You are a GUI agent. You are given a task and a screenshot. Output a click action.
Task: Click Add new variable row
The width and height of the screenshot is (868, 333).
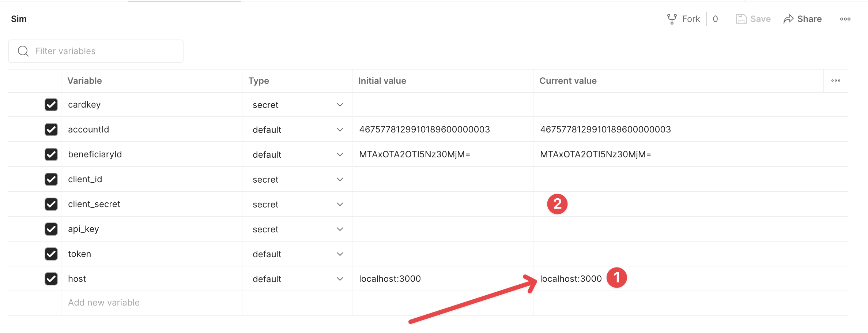click(x=104, y=303)
